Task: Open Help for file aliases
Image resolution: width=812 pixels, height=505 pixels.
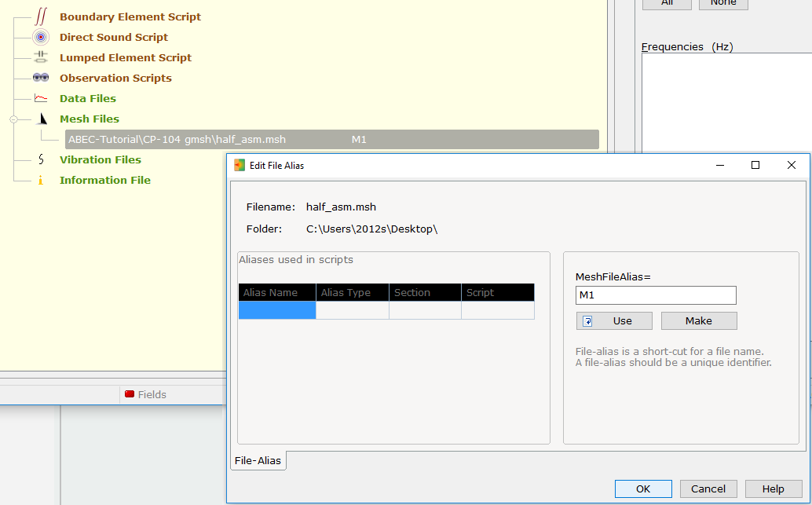Action: (x=773, y=489)
